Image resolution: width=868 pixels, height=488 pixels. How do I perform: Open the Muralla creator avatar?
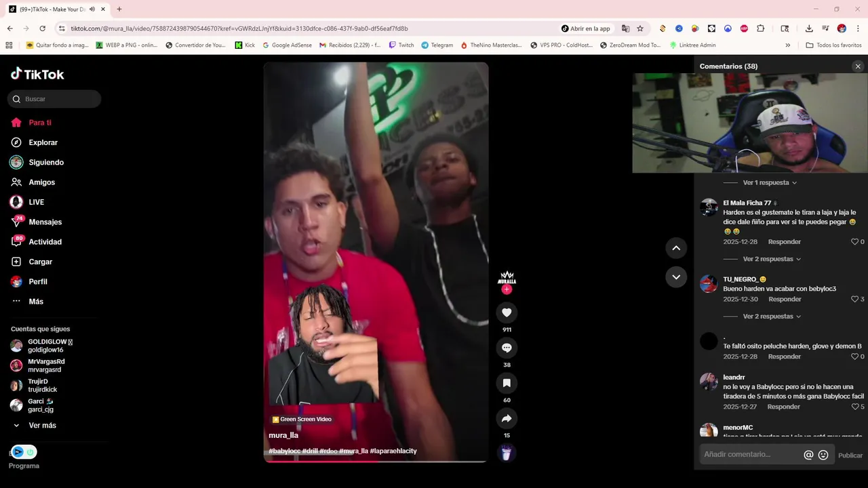tap(507, 277)
